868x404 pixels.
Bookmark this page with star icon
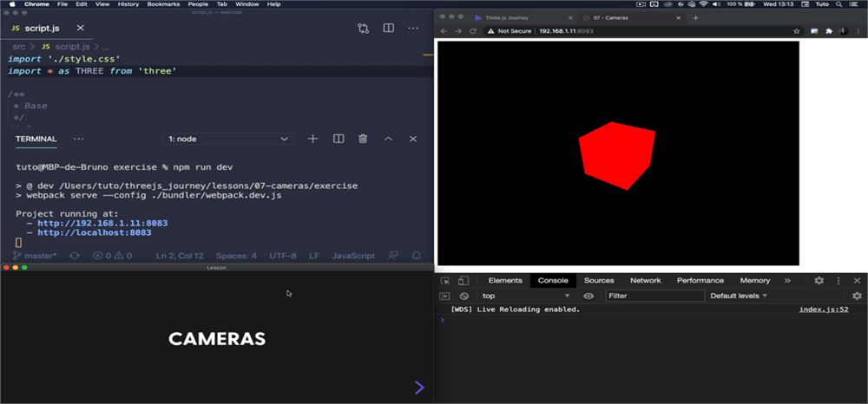[x=797, y=31]
